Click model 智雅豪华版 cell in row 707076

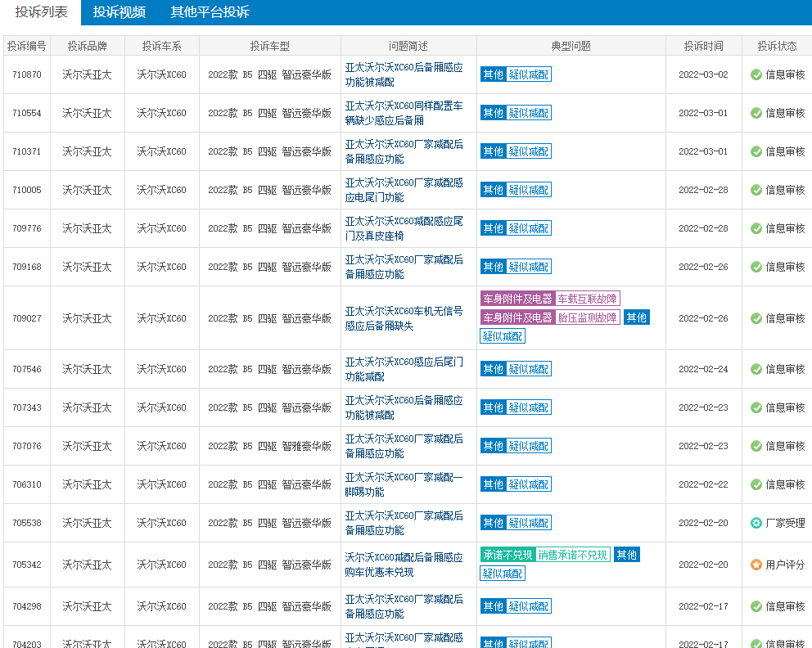click(x=270, y=446)
